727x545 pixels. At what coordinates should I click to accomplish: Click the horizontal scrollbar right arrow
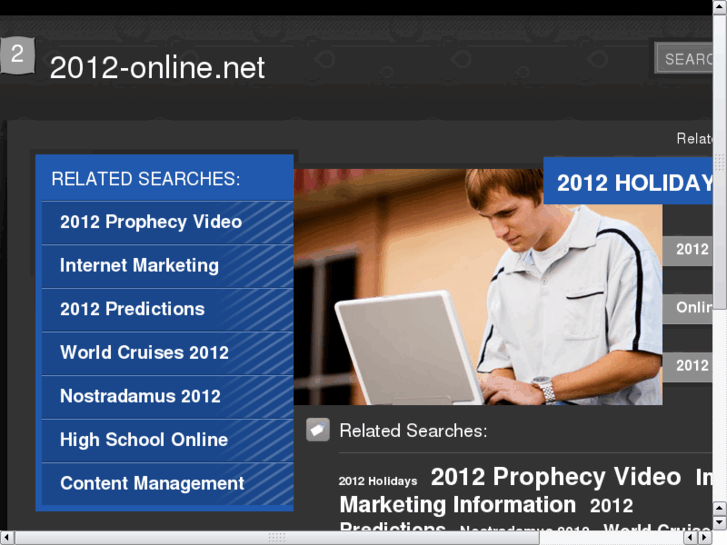705,538
